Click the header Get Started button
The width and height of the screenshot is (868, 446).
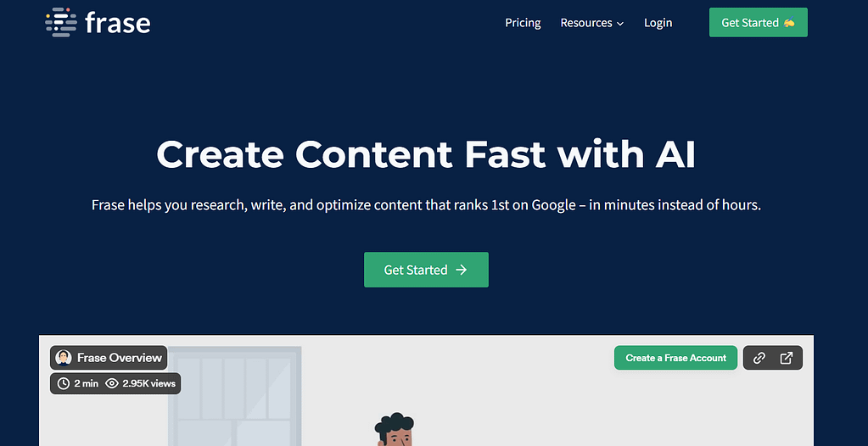pyautogui.click(x=758, y=23)
